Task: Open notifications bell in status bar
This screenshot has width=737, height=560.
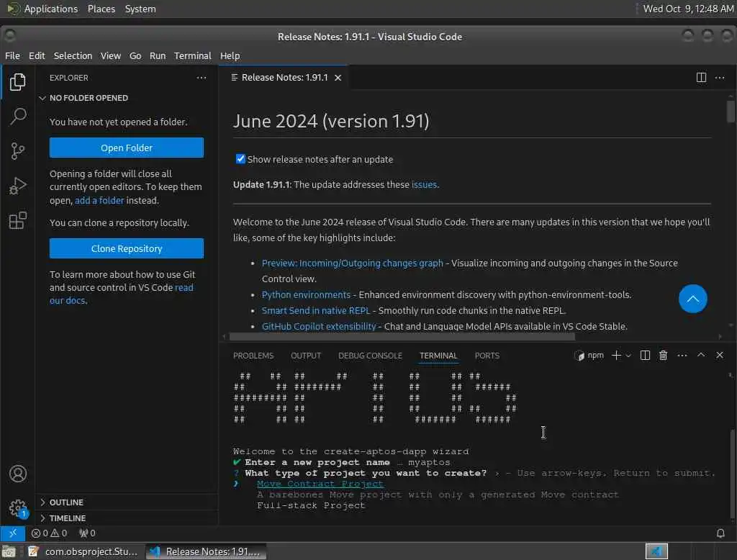Action: pyautogui.click(x=720, y=533)
